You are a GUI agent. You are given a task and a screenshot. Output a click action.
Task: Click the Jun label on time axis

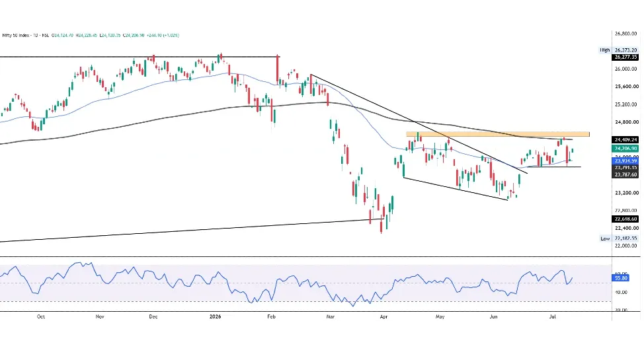[494, 316]
